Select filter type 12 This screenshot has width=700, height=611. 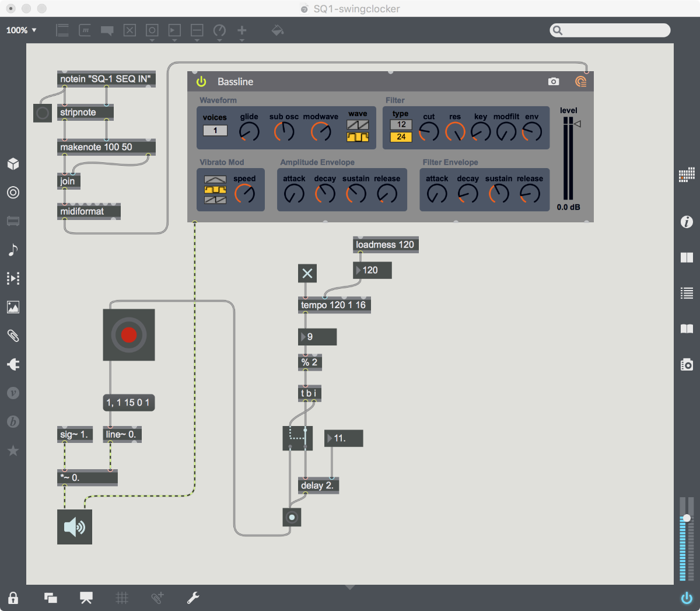click(x=401, y=124)
